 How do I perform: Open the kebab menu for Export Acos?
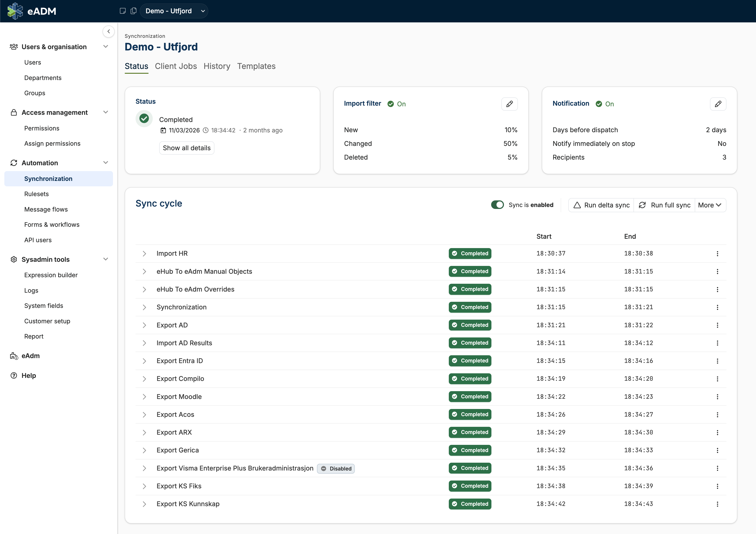point(717,415)
